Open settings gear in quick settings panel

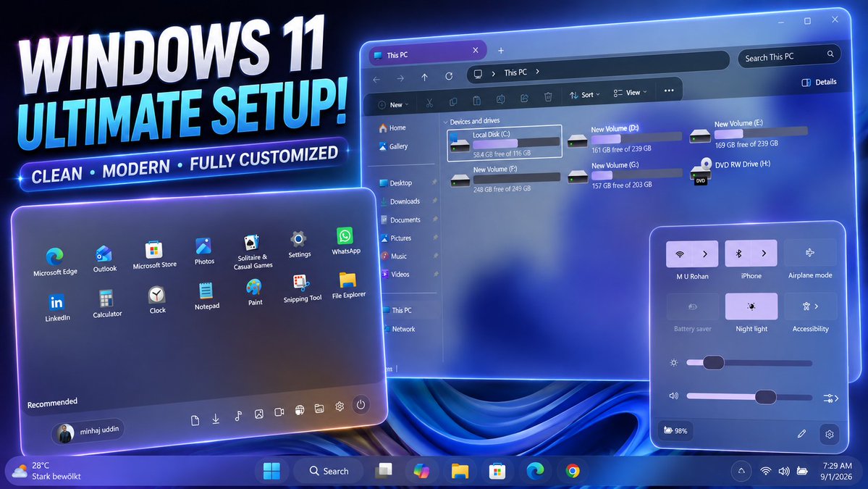tap(829, 435)
